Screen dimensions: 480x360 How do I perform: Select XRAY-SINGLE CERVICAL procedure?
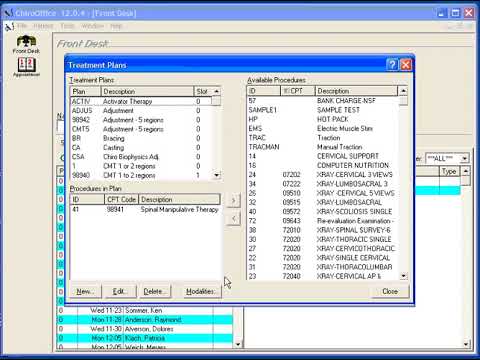pos(323,258)
